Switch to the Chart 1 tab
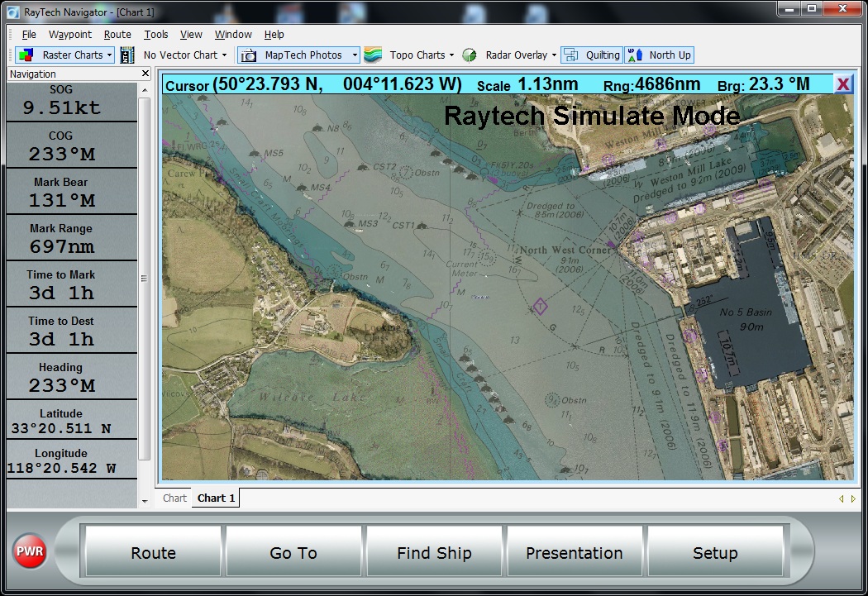This screenshot has height=596, width=868. (x=216, y=498)
